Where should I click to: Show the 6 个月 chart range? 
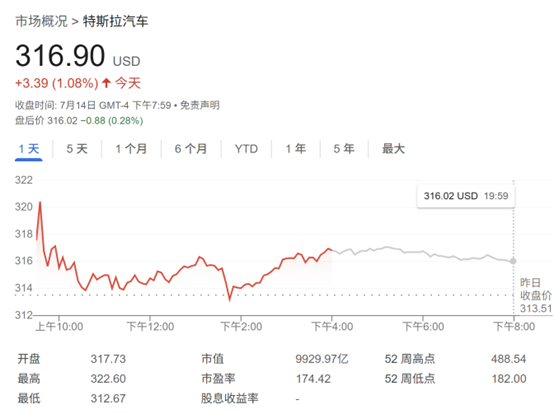pyautogui.click(x=191, y=149)
